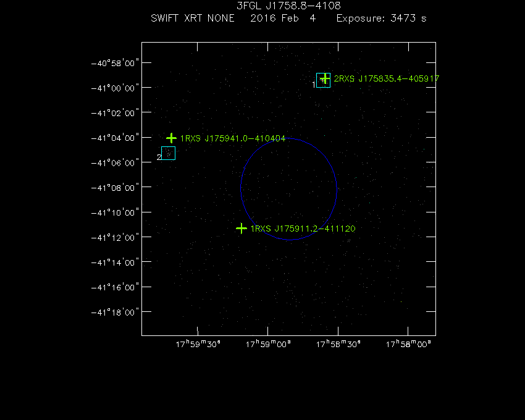
Task: Click the cyan box labeled 1
Action: (x=324, y=80)
